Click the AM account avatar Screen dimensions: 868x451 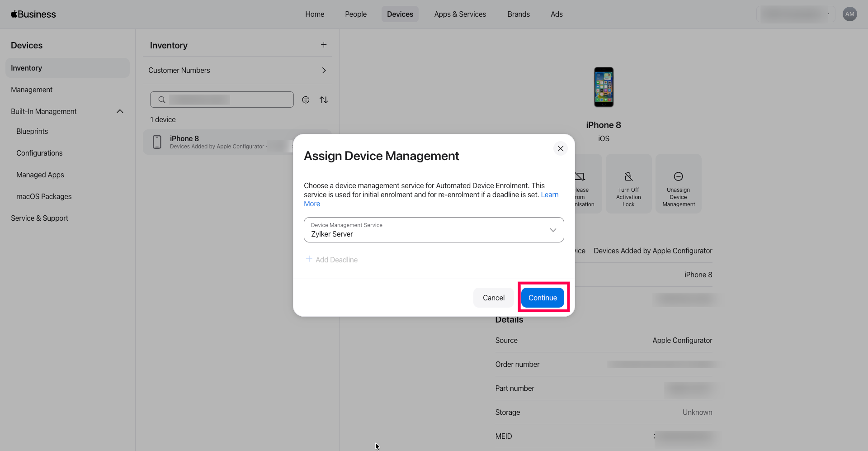pos(850,14)
